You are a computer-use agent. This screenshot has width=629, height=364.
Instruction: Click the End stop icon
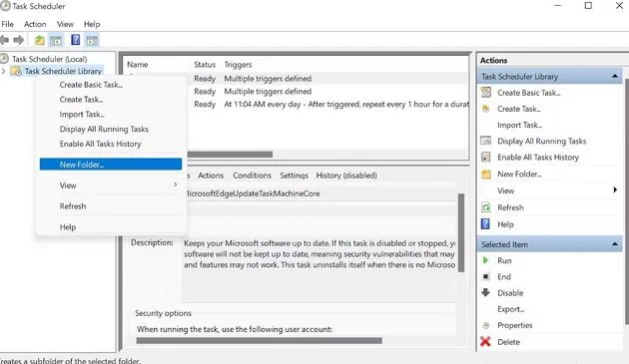pos(486,276)
